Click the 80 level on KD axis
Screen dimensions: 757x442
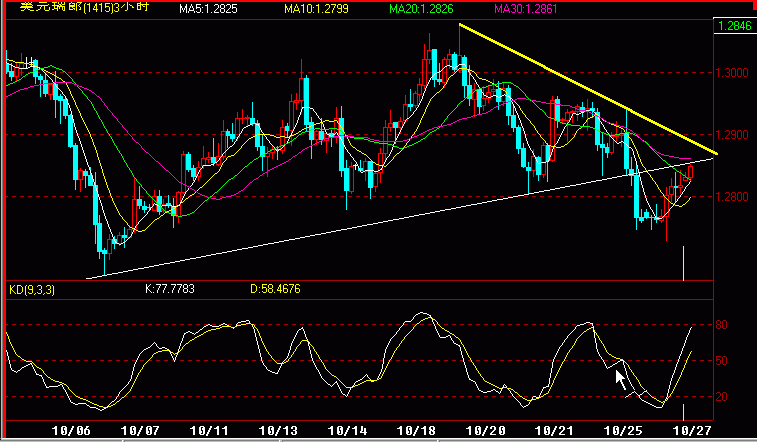coord(721,325)
